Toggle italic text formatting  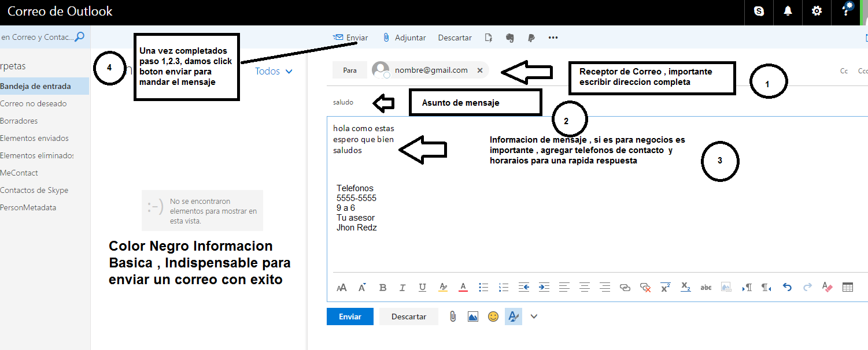[402, 287]
